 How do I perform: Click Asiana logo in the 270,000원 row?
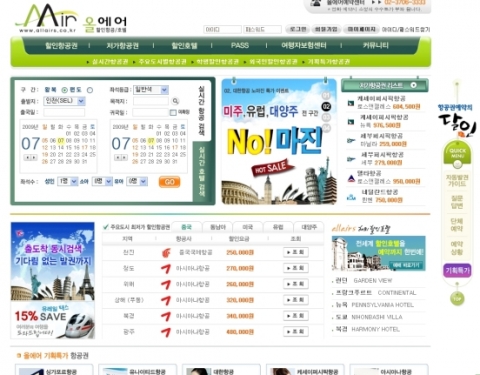pyautogui.click(x=166, y=268)
